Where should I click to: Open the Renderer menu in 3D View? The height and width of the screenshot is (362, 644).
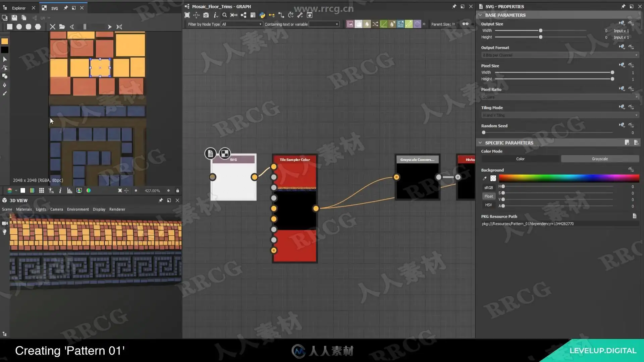pyautogui.click(x=117, y=209)
